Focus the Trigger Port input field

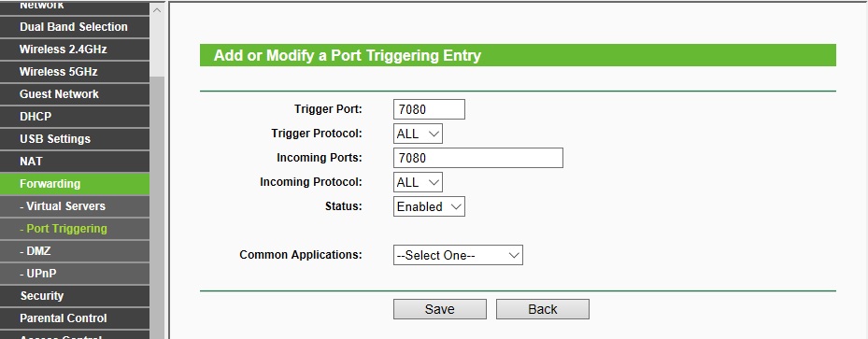[x=429, y=109]
